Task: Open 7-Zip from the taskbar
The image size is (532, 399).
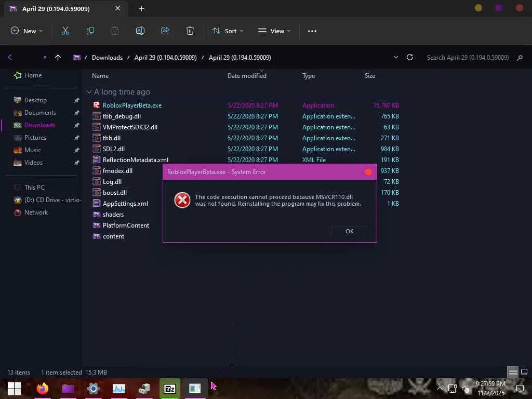Action: click(170, 388)
